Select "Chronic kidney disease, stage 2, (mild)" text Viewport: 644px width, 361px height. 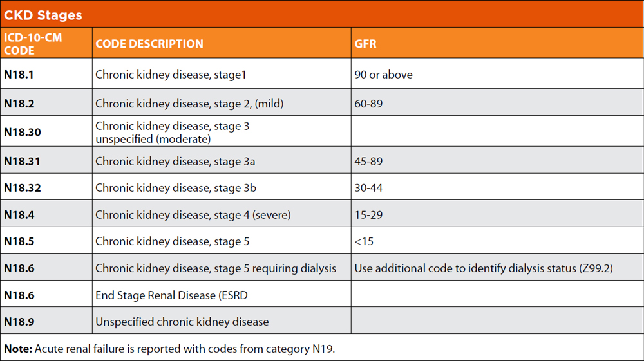click(x=189, y=104)
